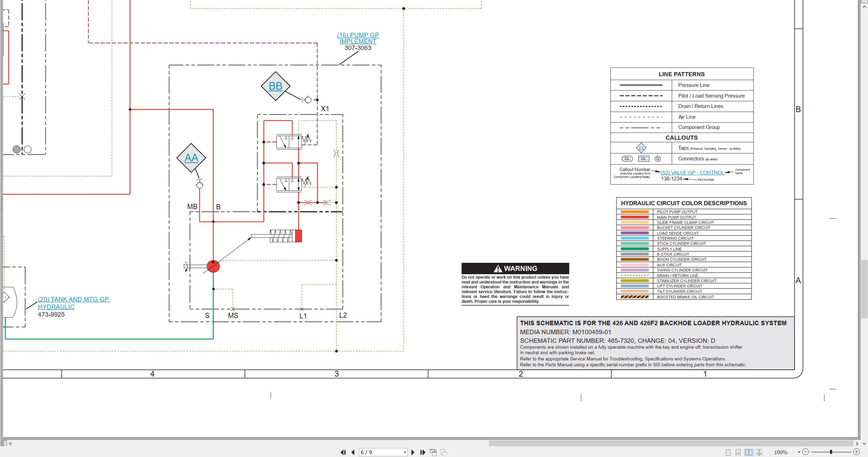
Task: Click the previous view icon
Action: click(433, 452)
